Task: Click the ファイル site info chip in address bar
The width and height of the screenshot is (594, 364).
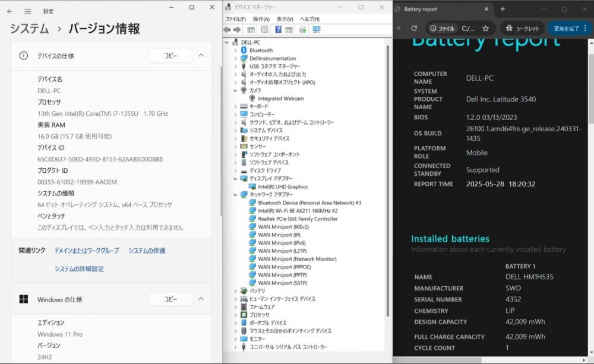Action: coord(442,29)
